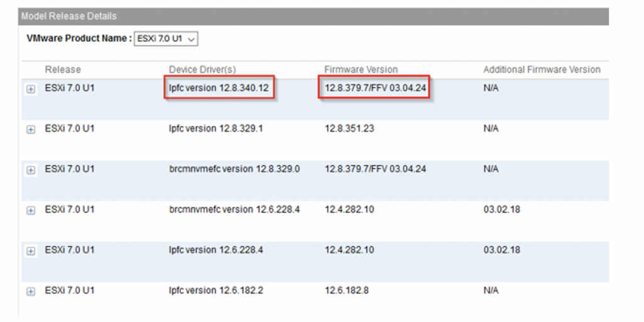The image size is (644, 322).
Task: Click ESXi 7.0 U1 release in the brcmnvmefc 12.8.329.0 row
Action: [69, 169]
